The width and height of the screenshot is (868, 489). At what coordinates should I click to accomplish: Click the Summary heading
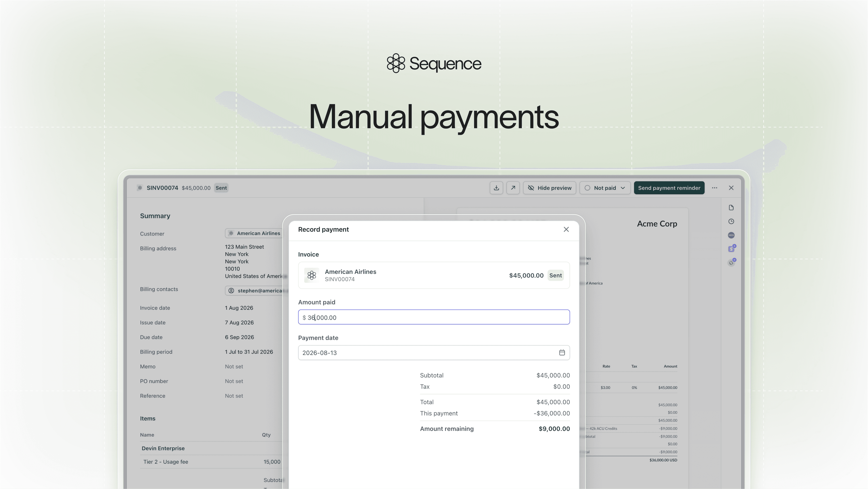(155, 216)
